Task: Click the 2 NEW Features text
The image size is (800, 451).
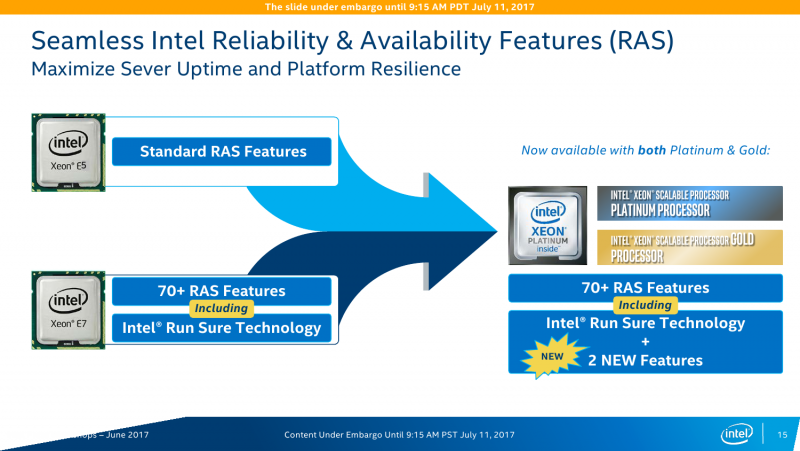Action: pos(645,360)
